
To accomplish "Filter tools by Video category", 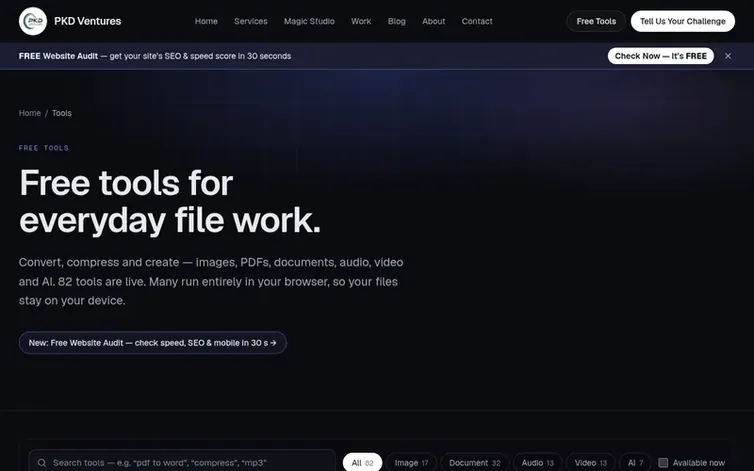I will coord(591,463).
